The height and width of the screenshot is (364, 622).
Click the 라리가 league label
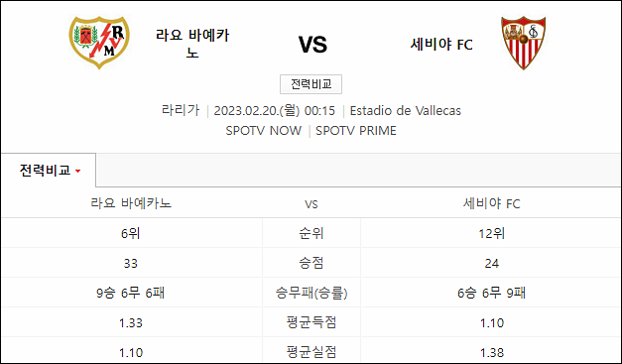181,110
